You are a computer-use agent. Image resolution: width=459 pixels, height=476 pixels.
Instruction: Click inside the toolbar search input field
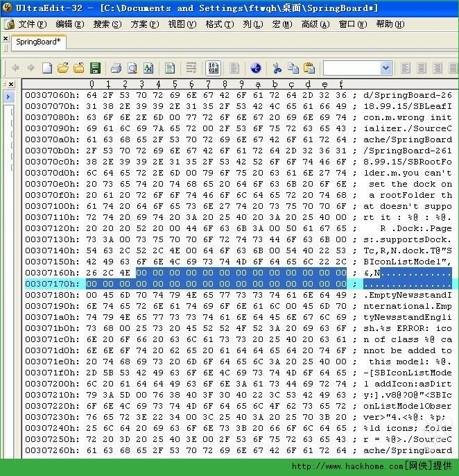click(x=352, y=68)
